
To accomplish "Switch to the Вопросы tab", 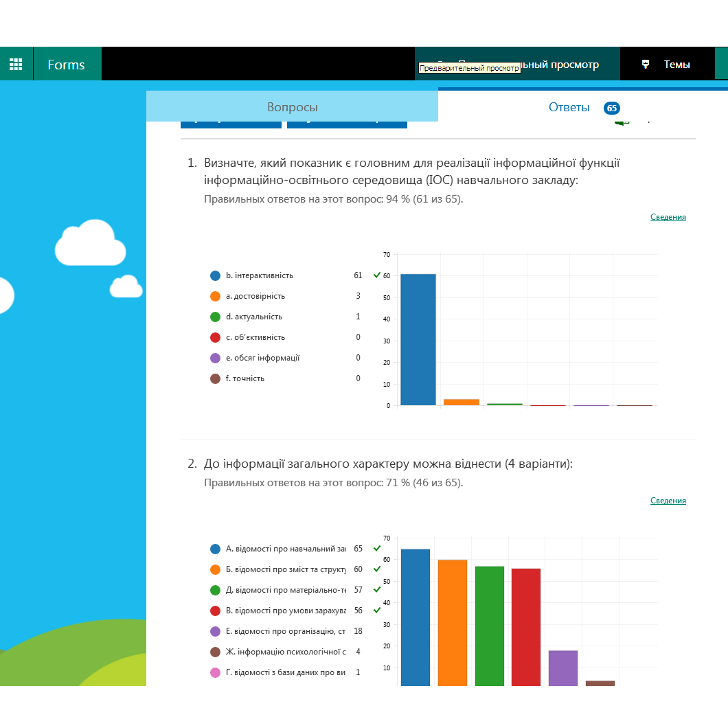I will pyautogui.click(x=292, y=106).
